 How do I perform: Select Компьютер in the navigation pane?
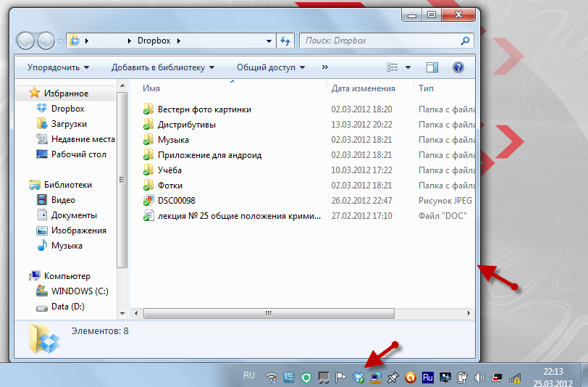tap(67, 276)
